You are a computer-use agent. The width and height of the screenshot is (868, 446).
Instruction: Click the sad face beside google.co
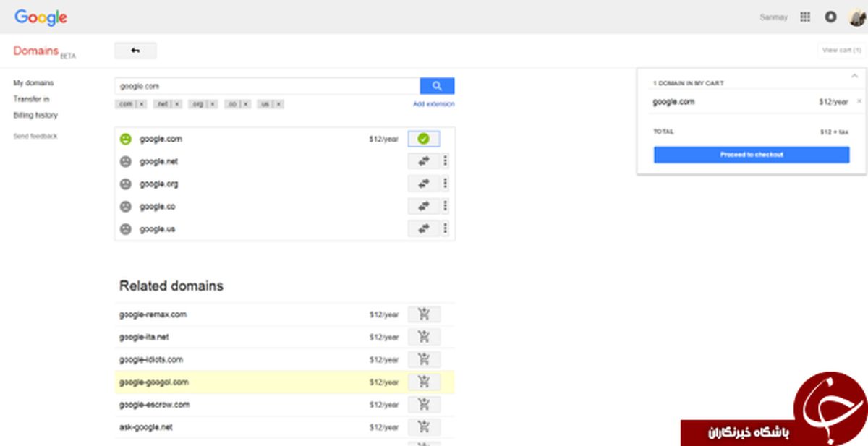tap(126, 206)
